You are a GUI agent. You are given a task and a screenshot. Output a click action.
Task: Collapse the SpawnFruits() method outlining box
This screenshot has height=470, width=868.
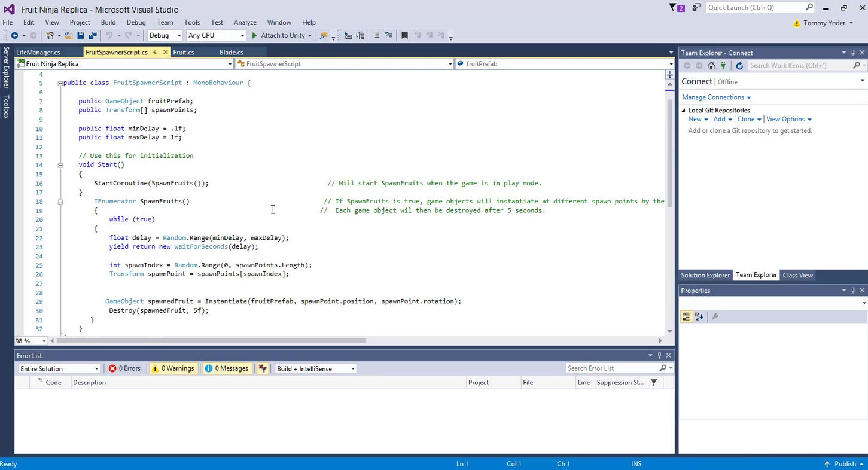click(60, 202)
